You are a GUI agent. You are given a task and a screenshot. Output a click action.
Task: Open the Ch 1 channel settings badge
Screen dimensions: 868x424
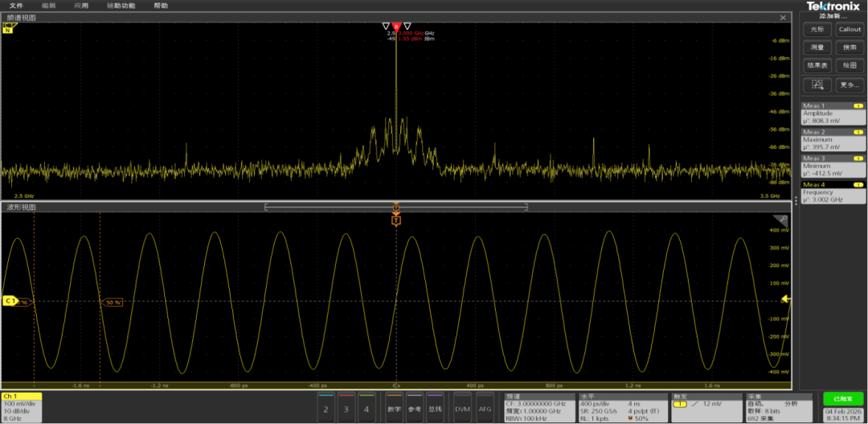tap(23, 407)
